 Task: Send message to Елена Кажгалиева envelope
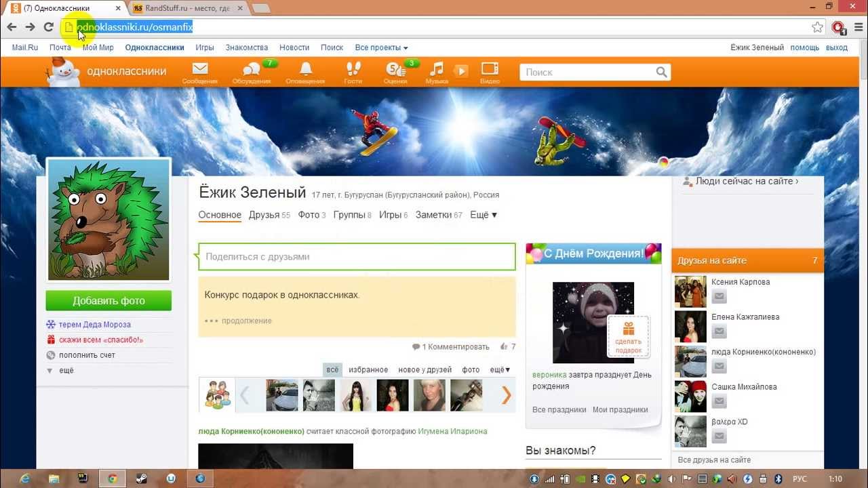(719, 331)
